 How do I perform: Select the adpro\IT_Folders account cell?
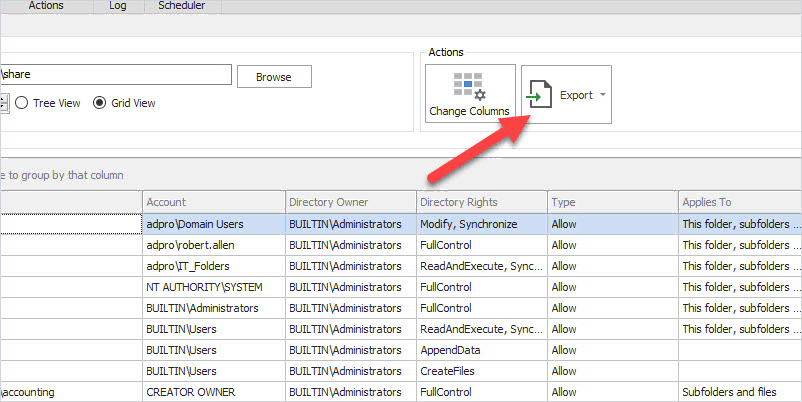click(214, 266)
